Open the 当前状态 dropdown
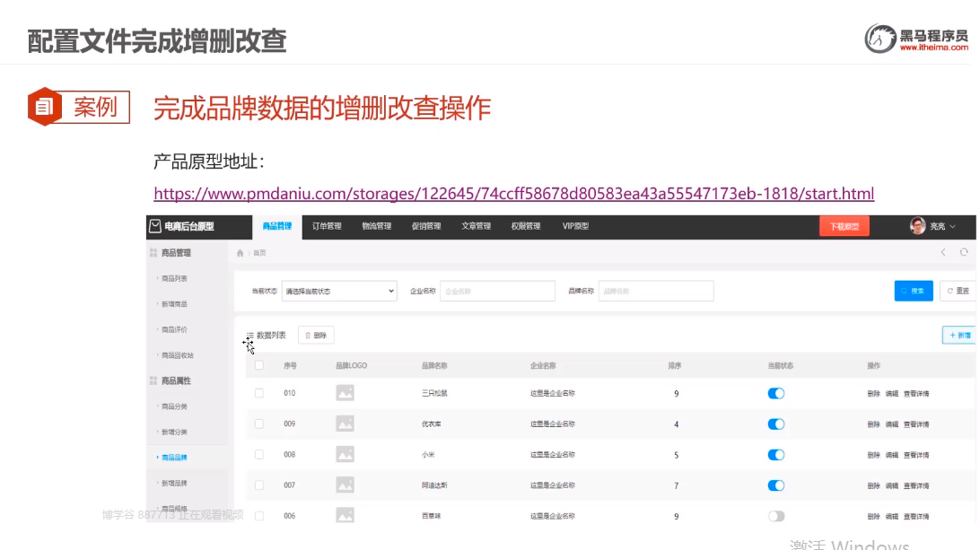The image size is (980, 550). (x=339, y=292)
